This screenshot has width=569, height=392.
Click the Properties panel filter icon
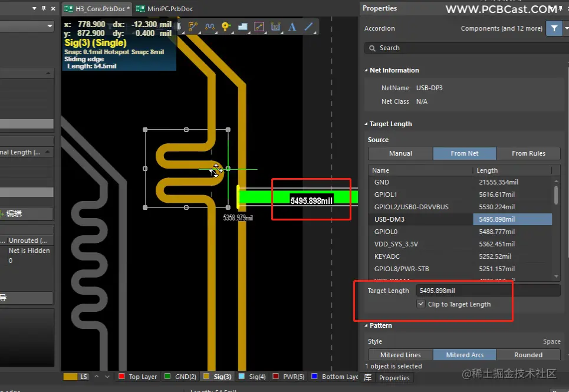(554, 28)
